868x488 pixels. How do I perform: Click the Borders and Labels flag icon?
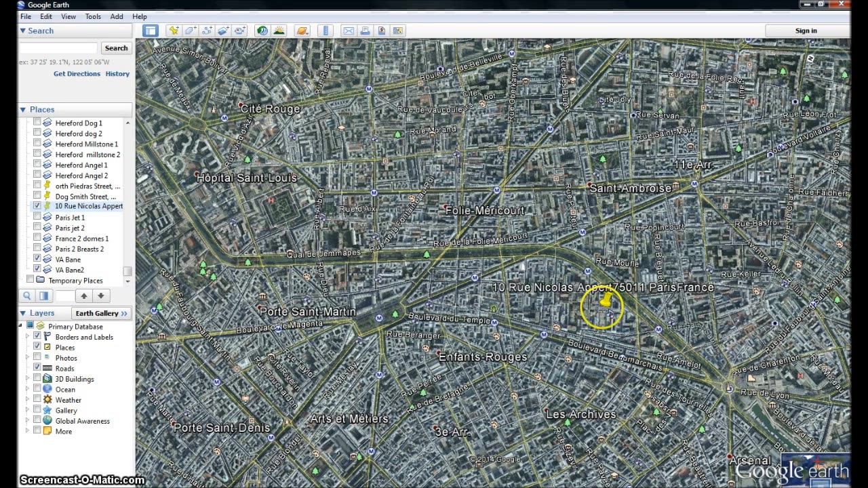tap(47, 337)
